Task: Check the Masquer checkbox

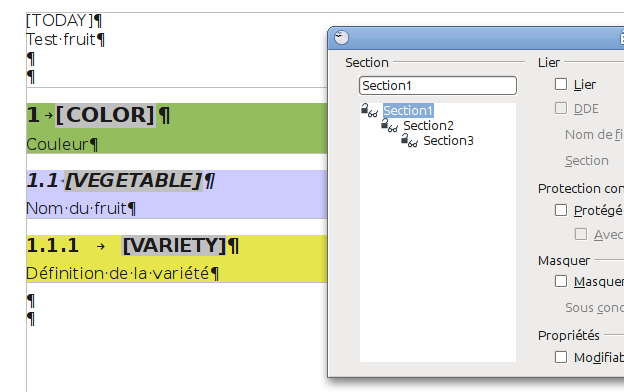Action: 561,281
